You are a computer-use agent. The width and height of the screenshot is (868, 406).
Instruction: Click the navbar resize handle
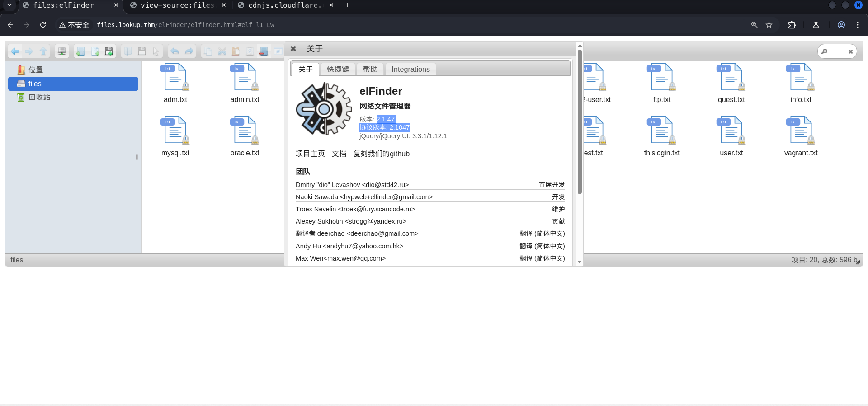[137, 157]
